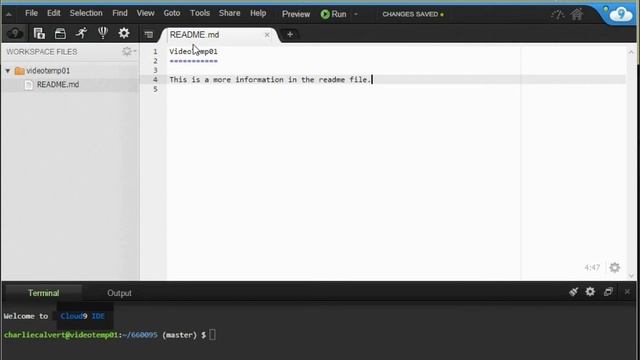Open the Tools menu

tap(200, 13)
